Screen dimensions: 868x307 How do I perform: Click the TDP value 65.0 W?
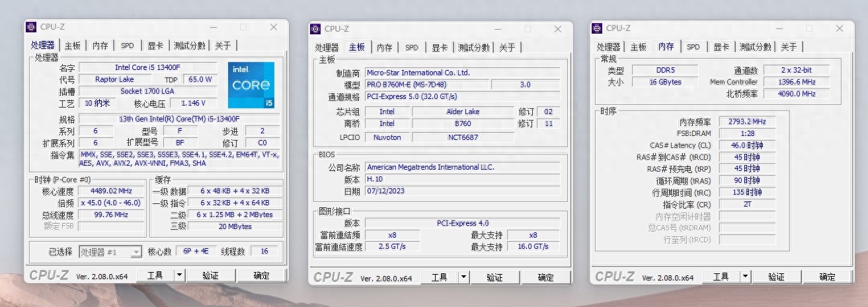(x=200, y=79)
